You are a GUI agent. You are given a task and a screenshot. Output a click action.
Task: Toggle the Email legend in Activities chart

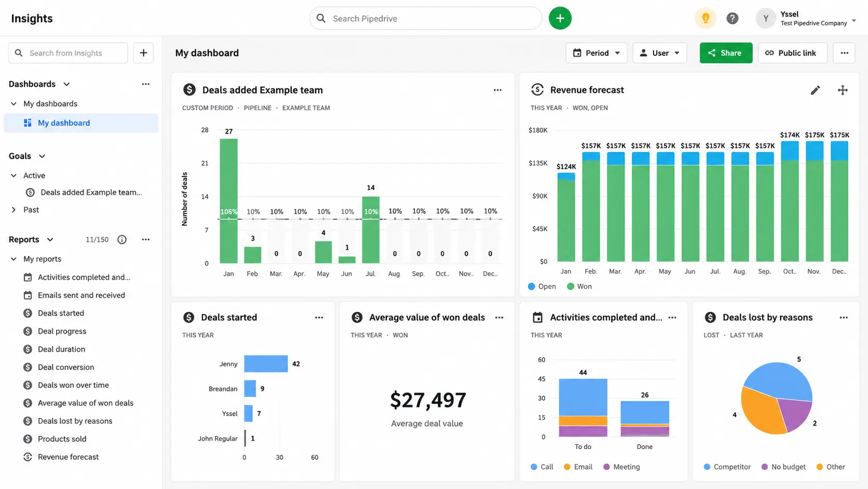coord(578,467)
